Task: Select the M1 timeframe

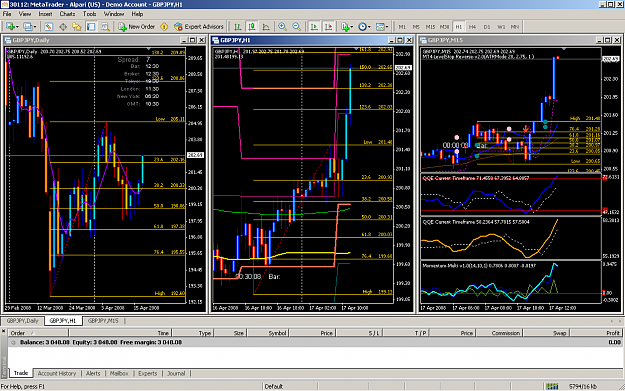Action: tap(402, 27)
